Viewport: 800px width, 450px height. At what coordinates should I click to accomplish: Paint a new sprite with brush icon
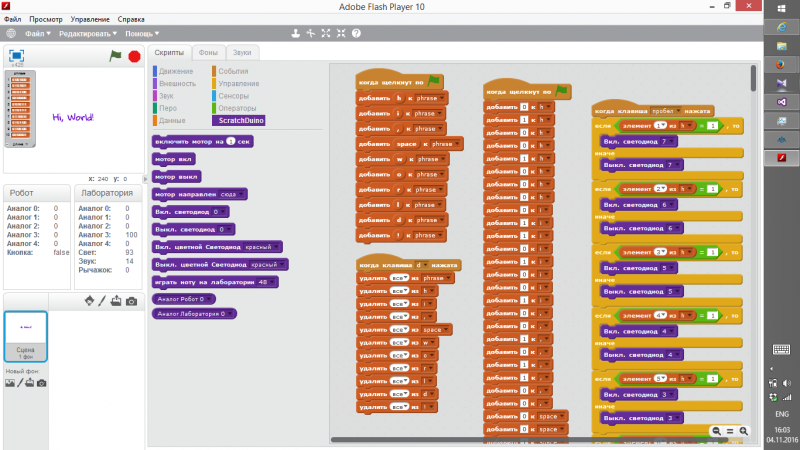pyautogui.click(x=102, y=301)
